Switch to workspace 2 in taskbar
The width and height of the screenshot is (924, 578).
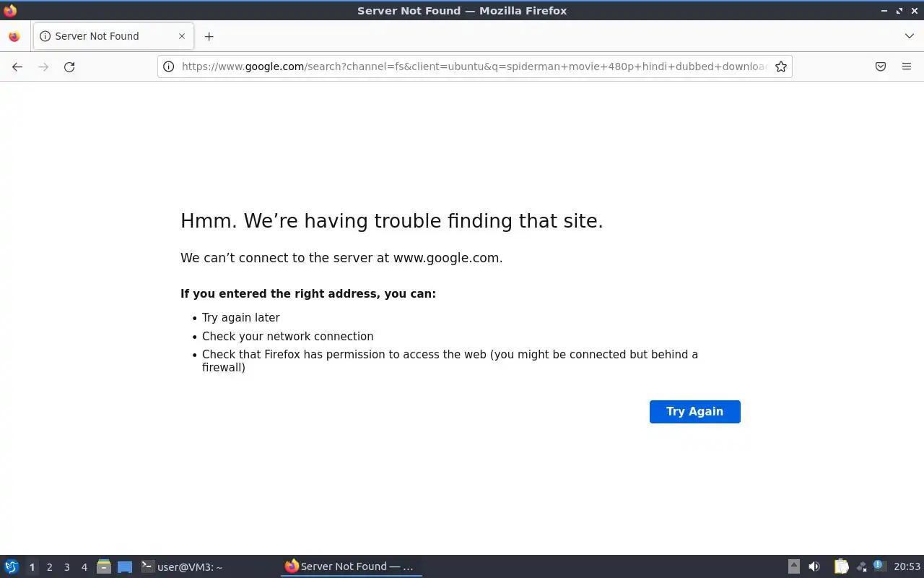pos(49,567)
